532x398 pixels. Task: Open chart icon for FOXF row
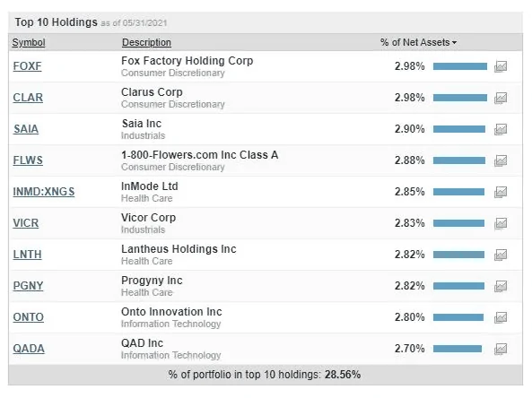(x=501, y=66)
